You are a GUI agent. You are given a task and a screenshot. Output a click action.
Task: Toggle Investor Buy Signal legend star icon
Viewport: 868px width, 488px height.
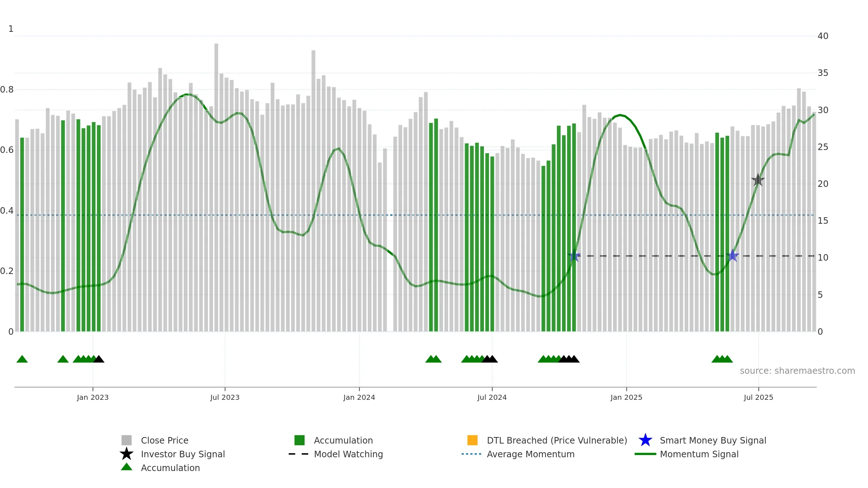127,454
